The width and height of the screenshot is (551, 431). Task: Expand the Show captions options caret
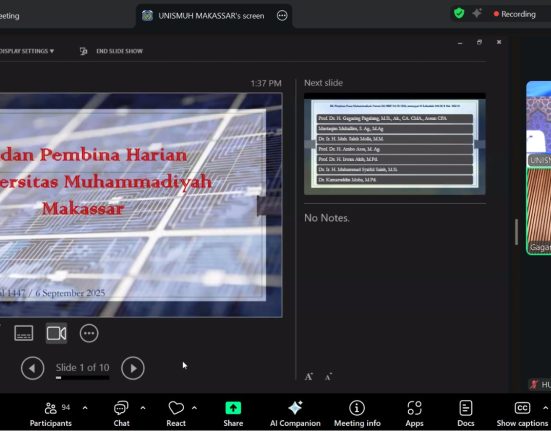(x=546, y=408)
